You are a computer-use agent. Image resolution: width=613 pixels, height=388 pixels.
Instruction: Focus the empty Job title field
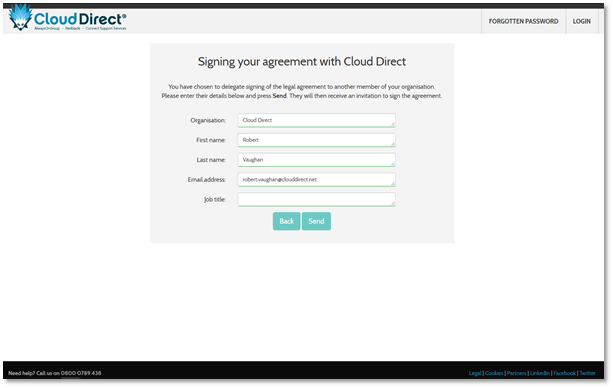[316, 199]
